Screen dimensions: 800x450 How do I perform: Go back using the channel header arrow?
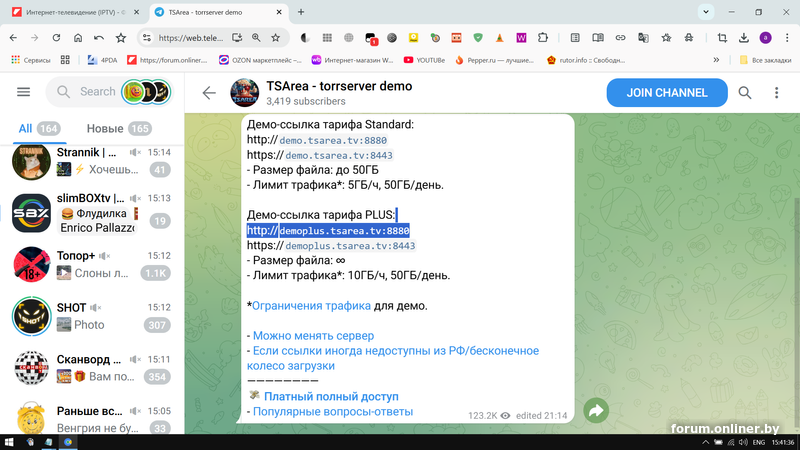pos(209,92)
